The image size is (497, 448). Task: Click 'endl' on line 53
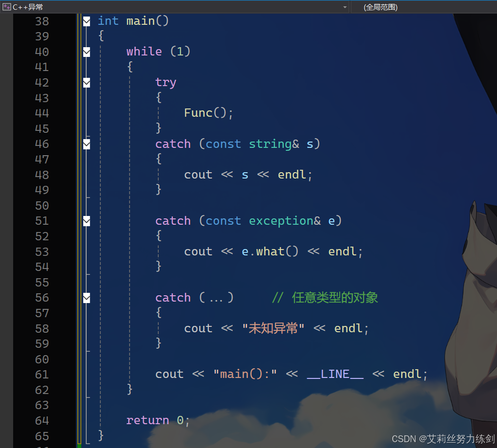coord(342,251)
